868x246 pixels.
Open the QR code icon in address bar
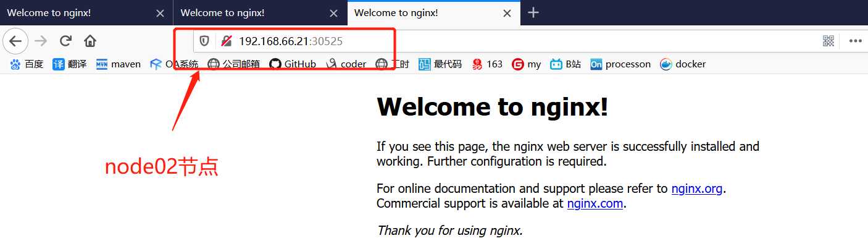pyautogui.click(x=828, y=41)
